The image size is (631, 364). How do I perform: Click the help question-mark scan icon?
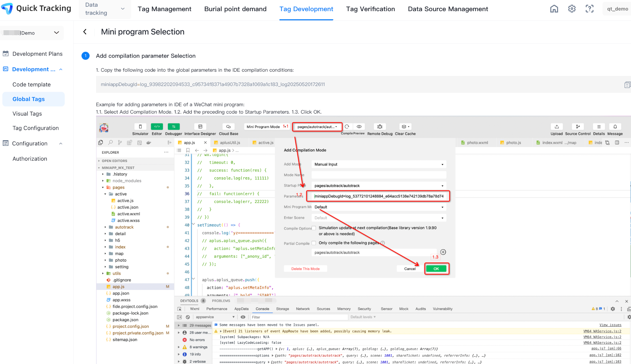pyautogui.click(x=589, y=9)
